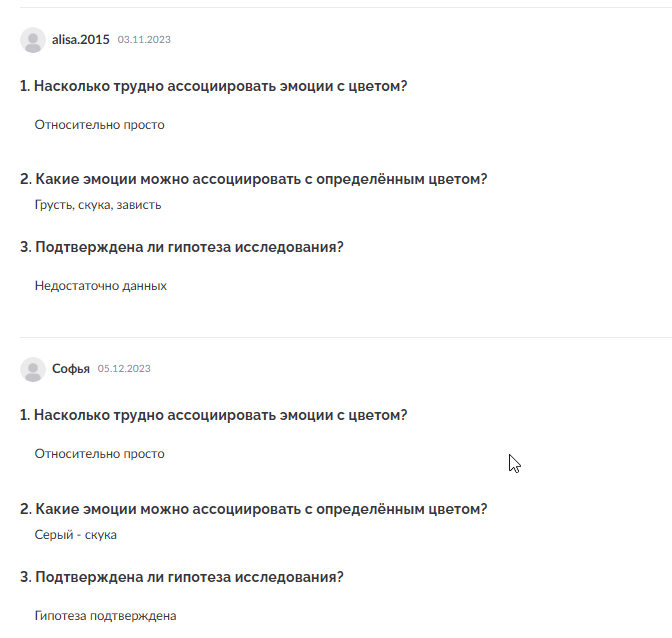Click answer 'Гипотеза подтверждена'
The width and height of the screenshot is (672, 638).
pyautogui.click(x=105, y=616)
